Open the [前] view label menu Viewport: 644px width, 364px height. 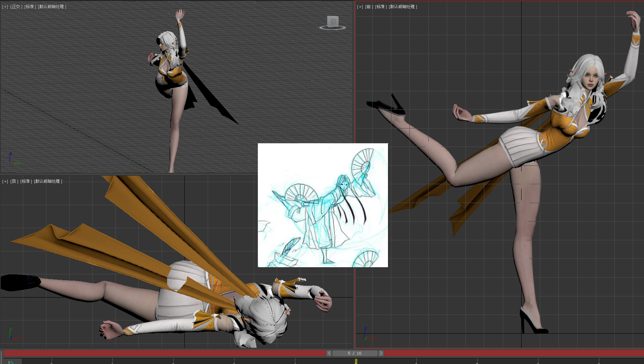coord(369,7)
